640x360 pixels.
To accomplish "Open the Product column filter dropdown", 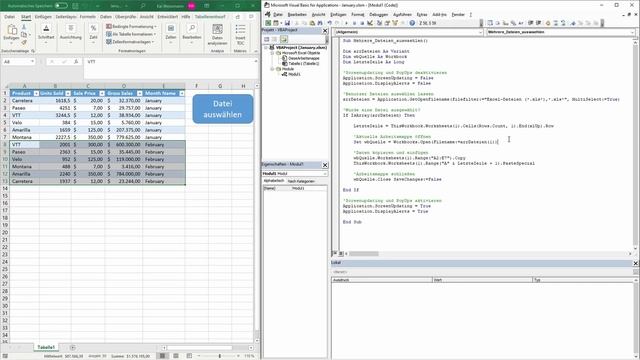I will 36,93.
